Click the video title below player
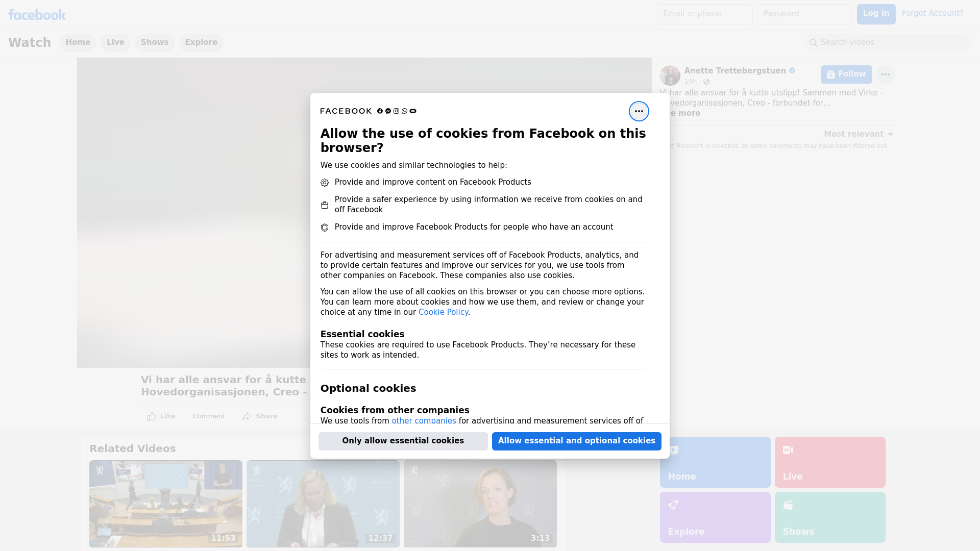Viewport: 980px width, 551px height. (x=225, y=386)
